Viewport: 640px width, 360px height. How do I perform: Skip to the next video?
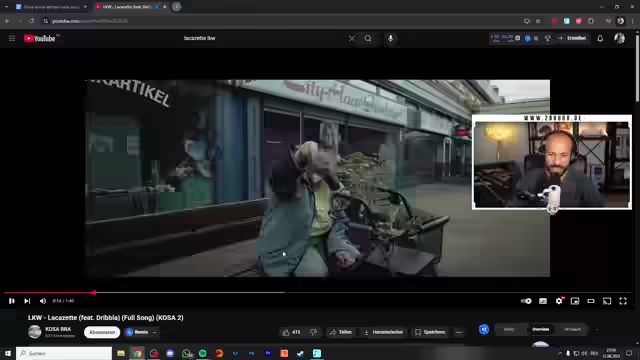27,301
